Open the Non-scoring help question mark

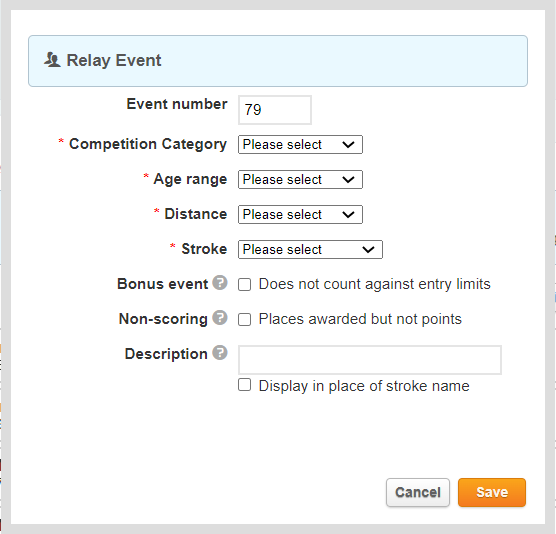220,318
